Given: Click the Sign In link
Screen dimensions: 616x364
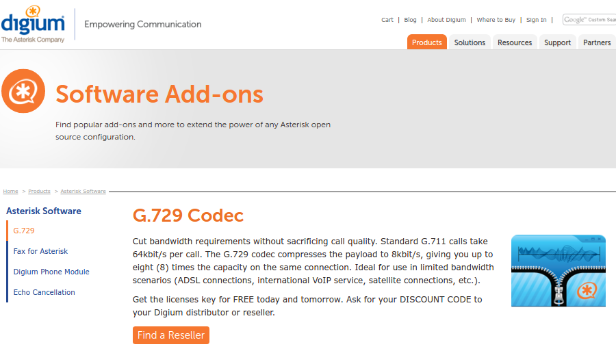Looking at the screenshot, I should click(x=536, y=20).
